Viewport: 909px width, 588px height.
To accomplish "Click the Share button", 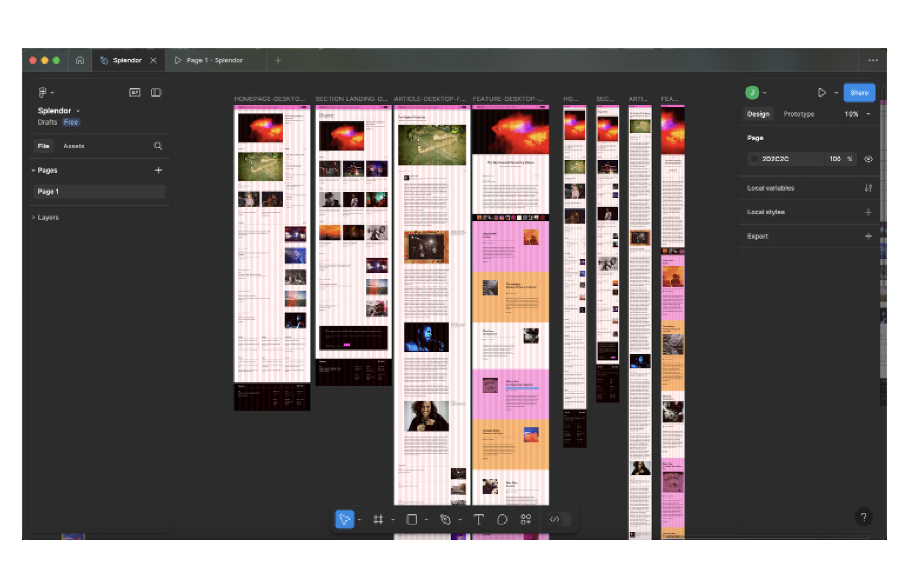I will pos(859,92).
